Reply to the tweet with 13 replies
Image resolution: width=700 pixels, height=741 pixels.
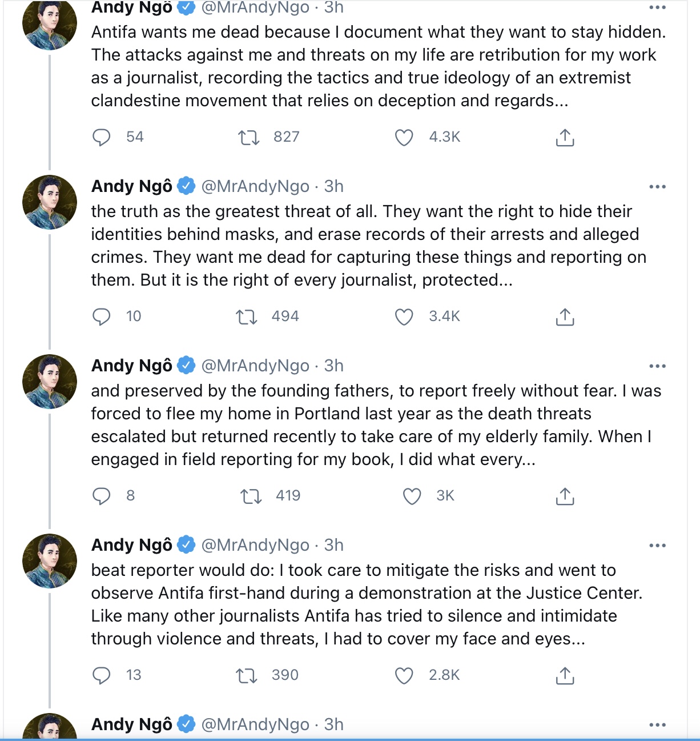[x=102, y=675]
